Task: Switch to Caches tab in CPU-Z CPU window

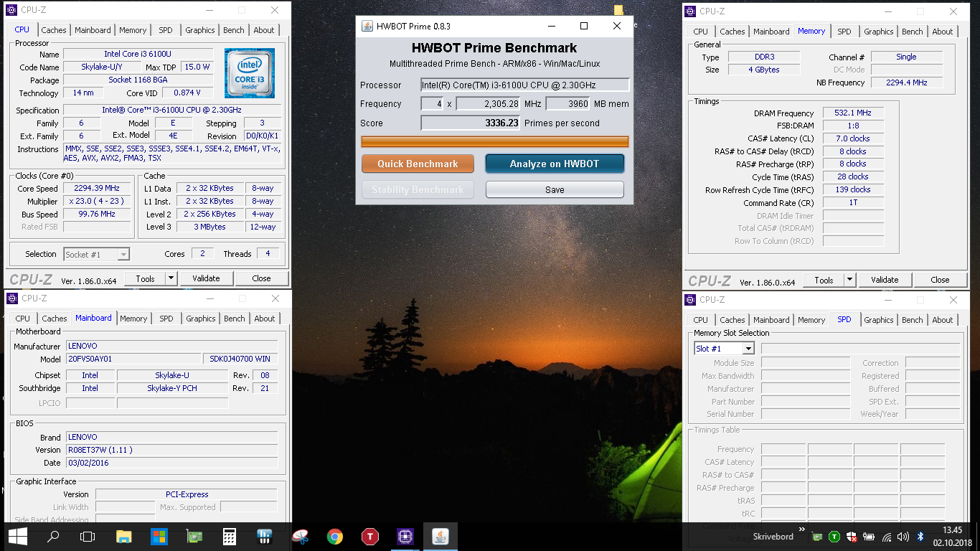Action: click(54, 30)
